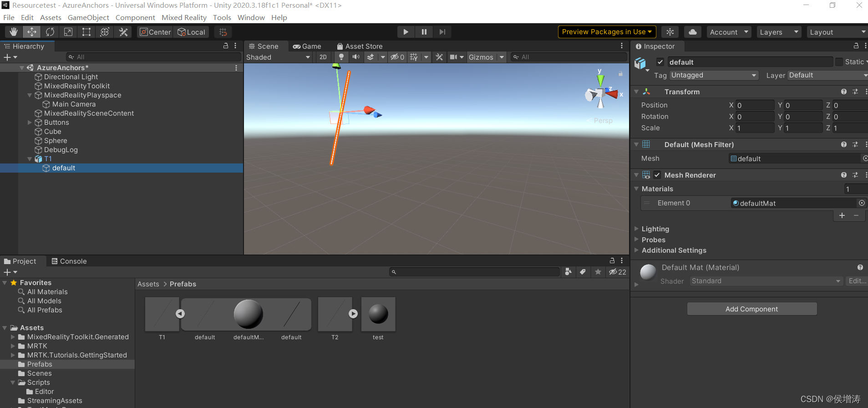Open the GameObject menu
This screenshot has width=868, height=408.
(x=88, y=17)
